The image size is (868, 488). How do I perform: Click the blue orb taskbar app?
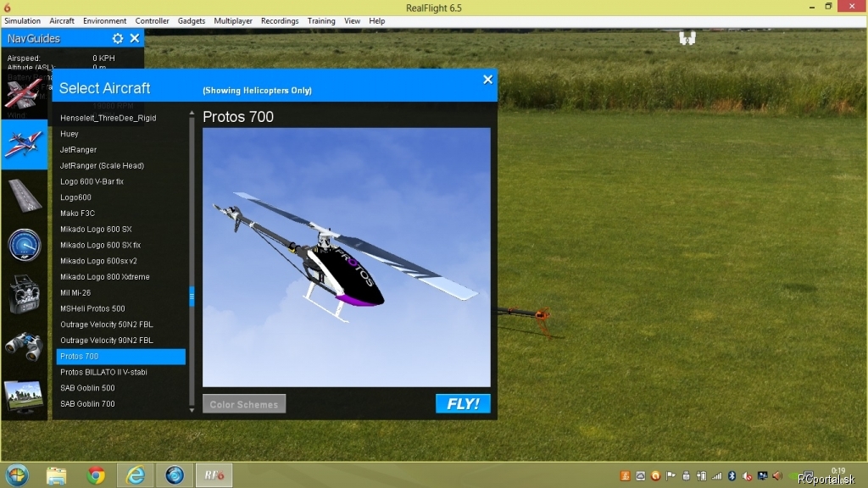(x=175, y=476)
